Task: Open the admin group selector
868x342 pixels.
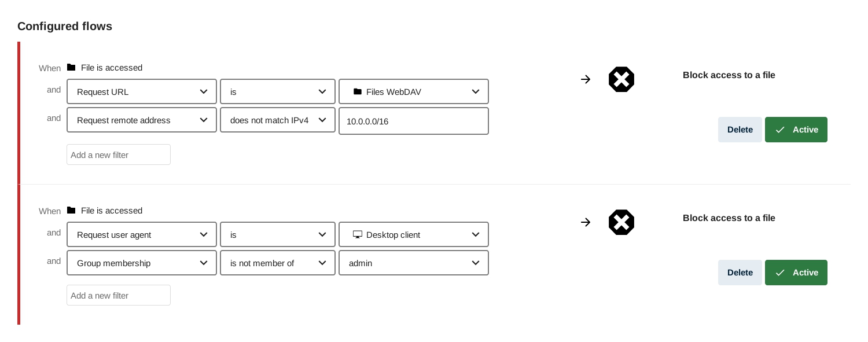Action: (414, 263)
